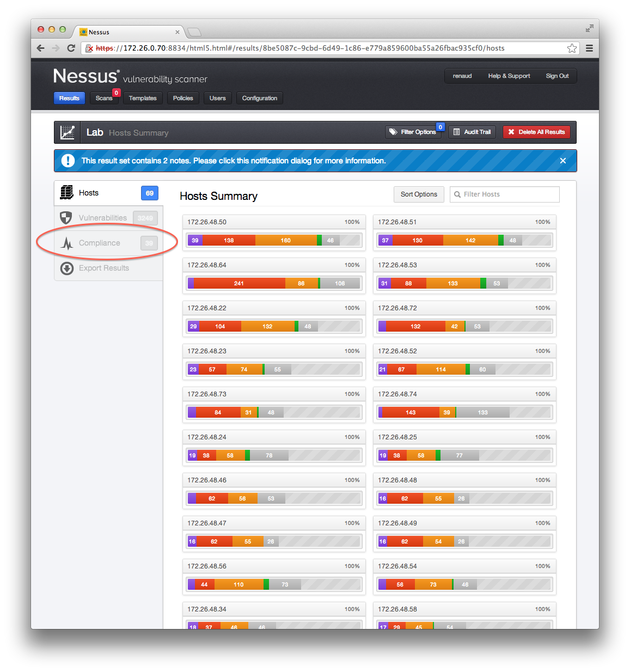
Task: Click the scans notification badge showing 0
Action: tap(117, 93)
